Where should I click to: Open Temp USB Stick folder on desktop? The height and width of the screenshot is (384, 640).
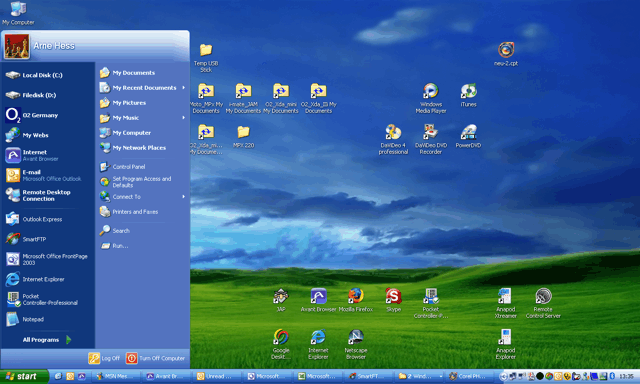tap(206, 58)
